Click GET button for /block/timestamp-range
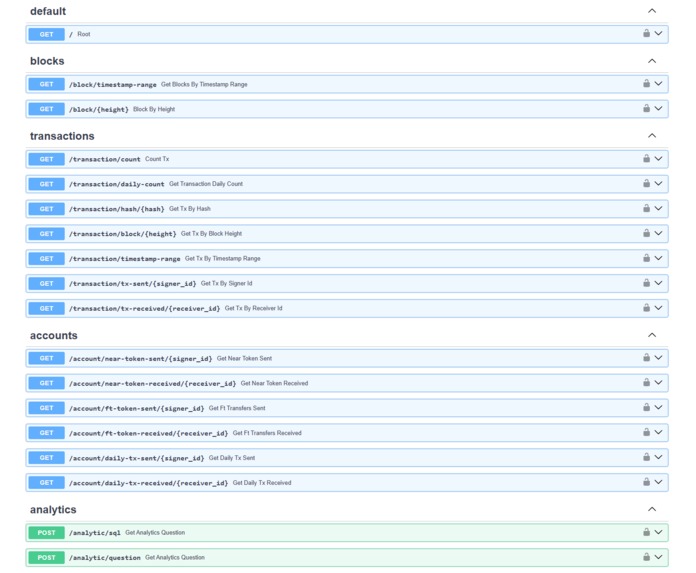This screenshot has width=696, height=573. pyautogui.click(x=47, y=84)
